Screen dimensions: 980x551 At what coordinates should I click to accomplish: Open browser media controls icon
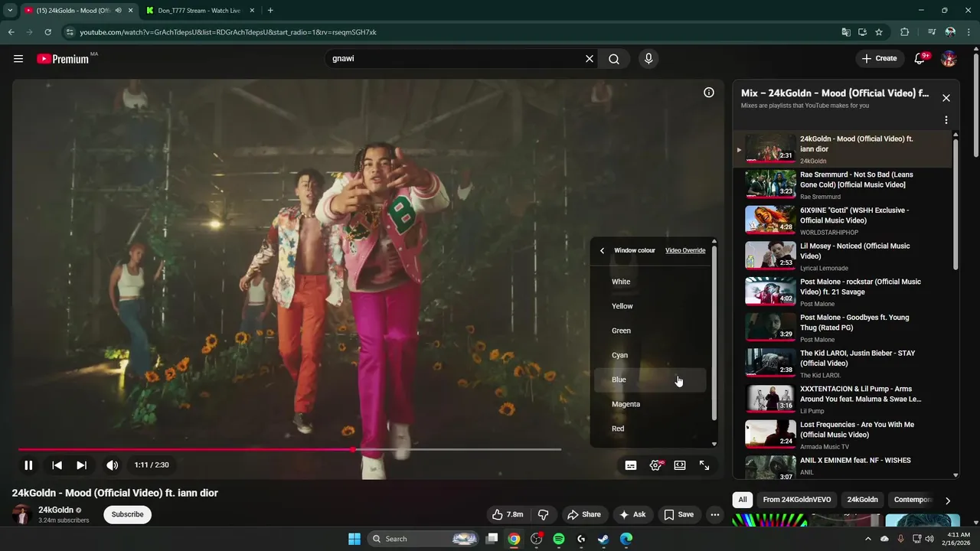pos(932,32)
